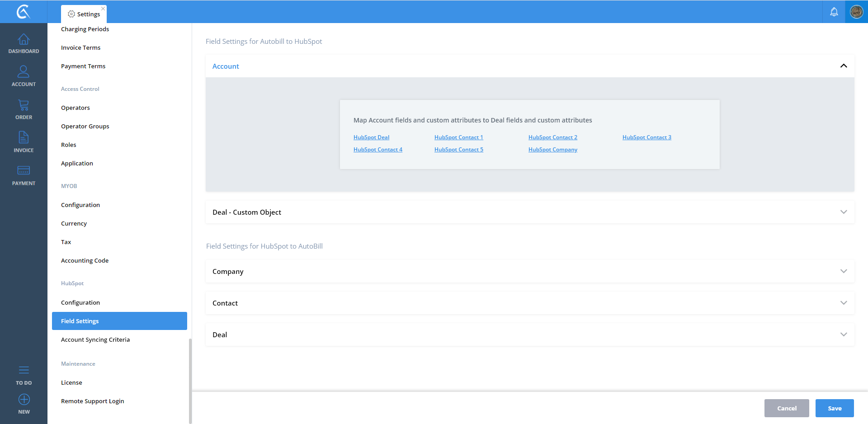Expand the Company section
The height and width of the screenshot is (424, 868).
tap(843, 271)
